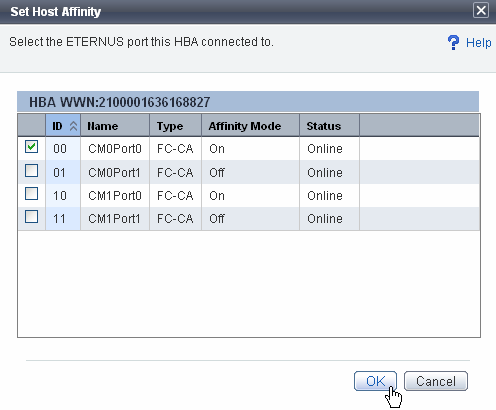This screenshot has width=496, height=410.
Task: Confirm selection with the OK button
Action: pos(375,381)
